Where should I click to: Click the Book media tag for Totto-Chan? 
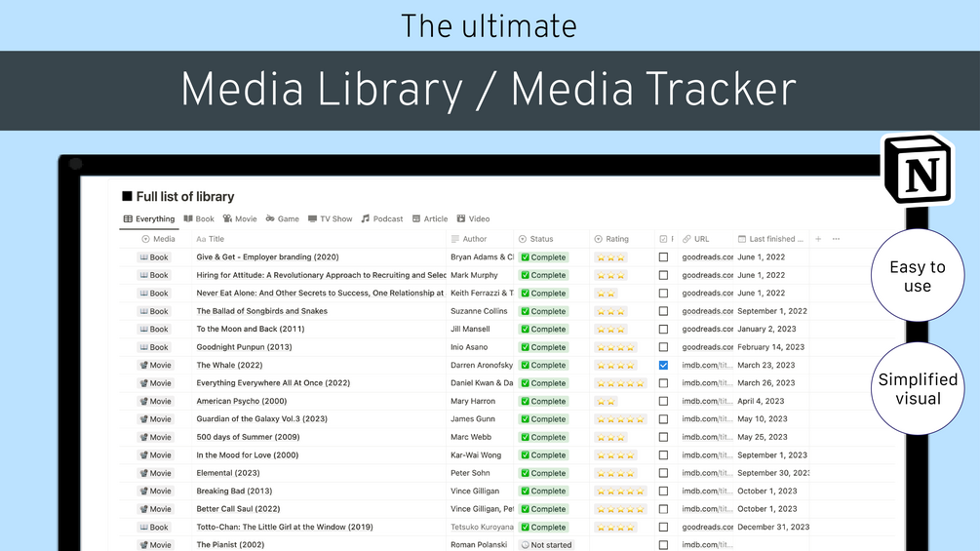coord(154,527)
